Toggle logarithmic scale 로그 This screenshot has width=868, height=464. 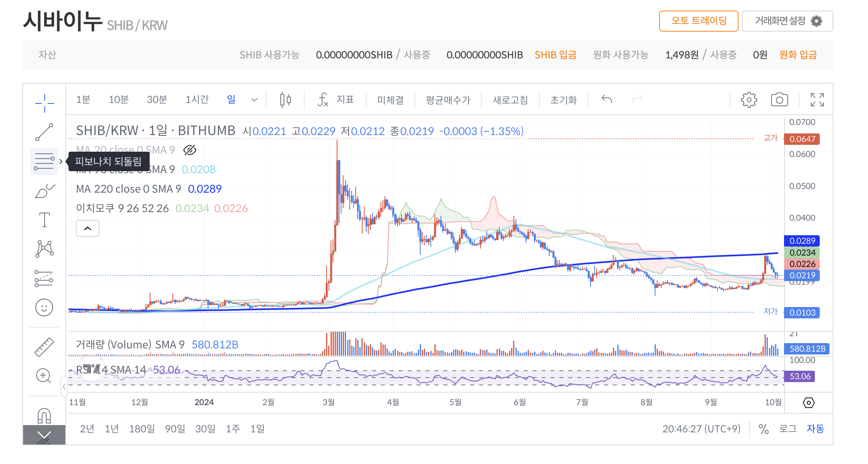coord(788,429)
